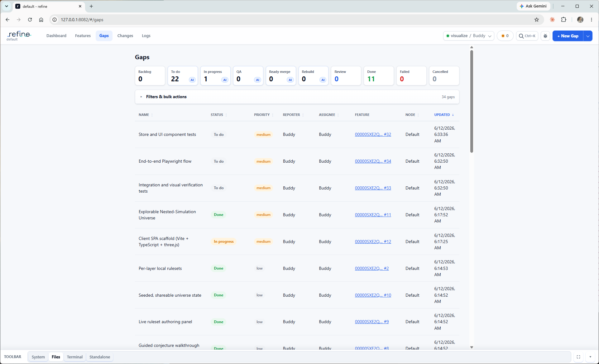Viewport: 599px width, 364px height.
Task: Click the bug report icon in header
Action: (545, 36)
